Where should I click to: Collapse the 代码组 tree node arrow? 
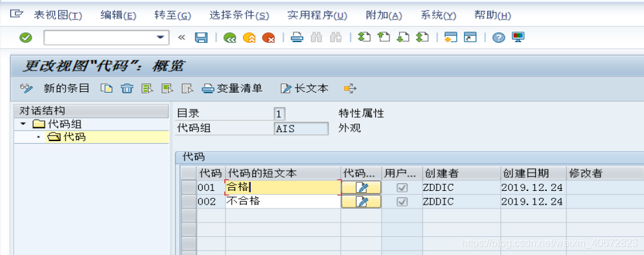click(x=23, y=124)
